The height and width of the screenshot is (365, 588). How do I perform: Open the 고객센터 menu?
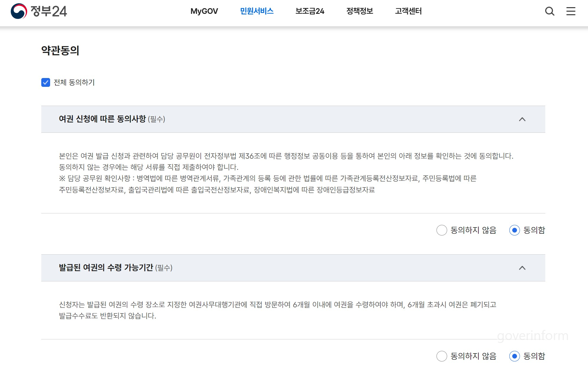coord(408,11)
